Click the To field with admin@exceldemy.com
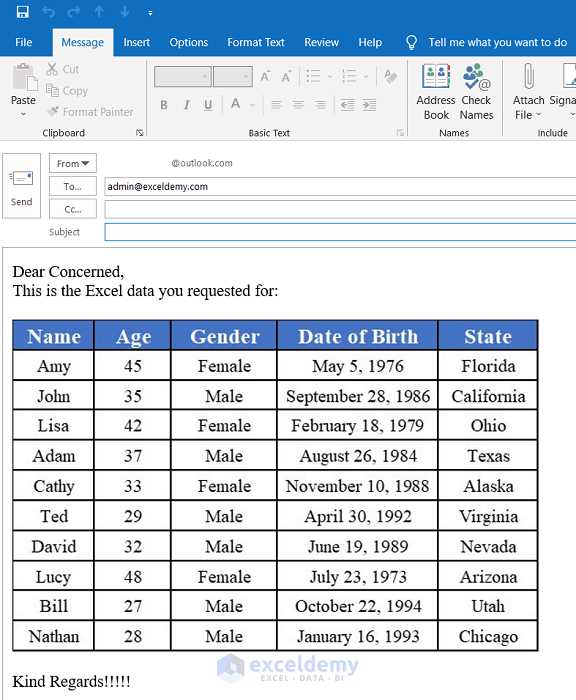Viewport: 576px width, 700px height. coord(340,187)
